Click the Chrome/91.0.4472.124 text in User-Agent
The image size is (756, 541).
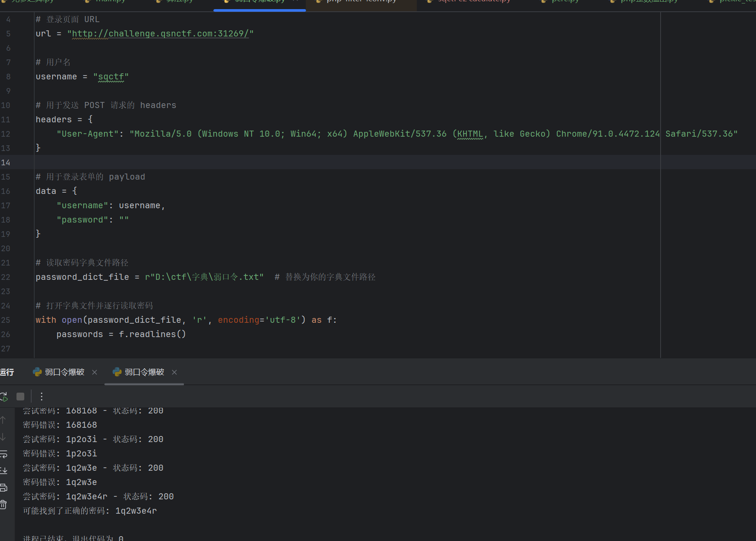(608, 134)
